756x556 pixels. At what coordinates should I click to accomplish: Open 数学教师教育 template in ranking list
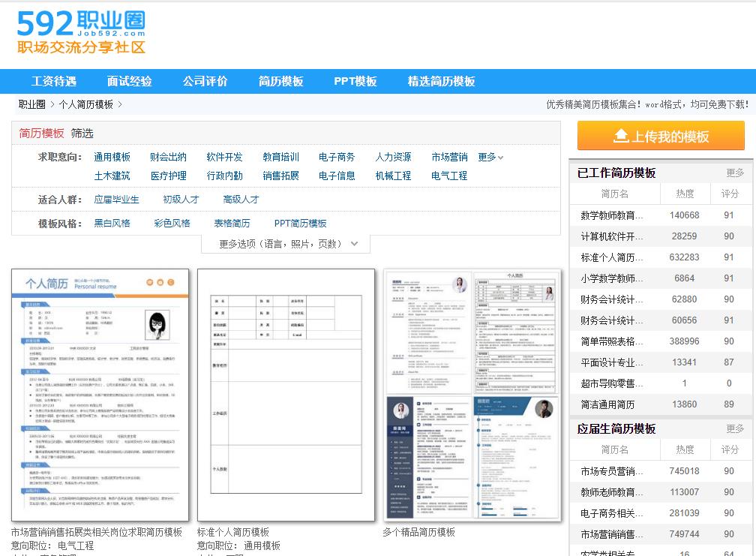coord(612,215)
